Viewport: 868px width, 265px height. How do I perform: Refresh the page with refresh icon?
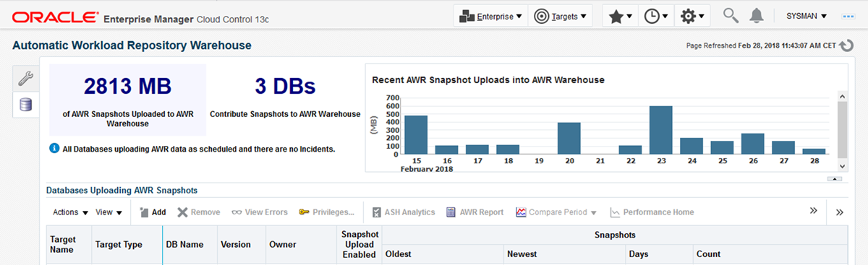click(x=847, y=45)
